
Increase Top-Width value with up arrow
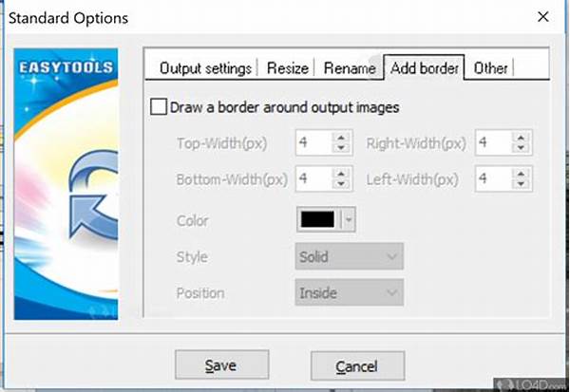coord(340,138)
